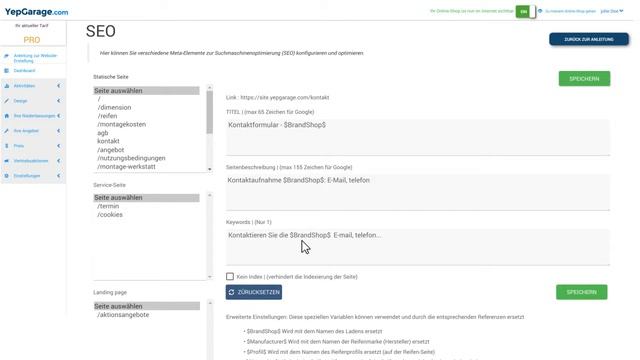Expand the Ihre Niederlassungen chevron
This screenshot has width=640, height=360.
pyautogui.click(x=59, y=116)
